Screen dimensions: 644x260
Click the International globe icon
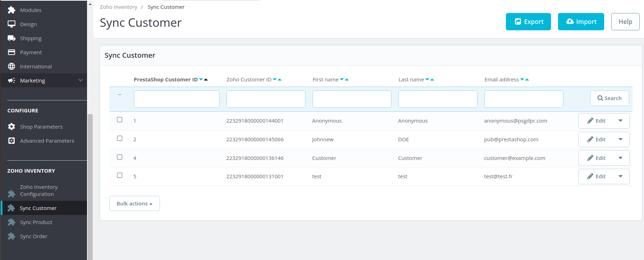[x=12, y=66]
